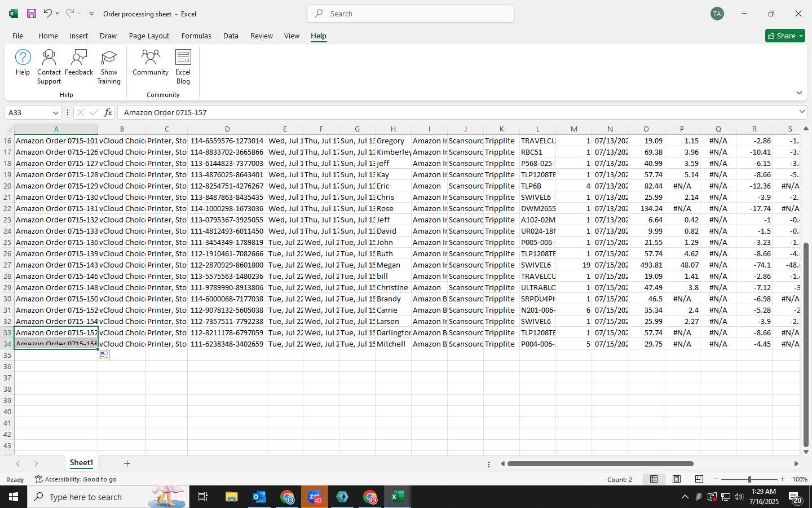Viewport: 812px width, 508px height.
Task: Switch to the Page Layout tab
Action: click(x=149, y=36)
